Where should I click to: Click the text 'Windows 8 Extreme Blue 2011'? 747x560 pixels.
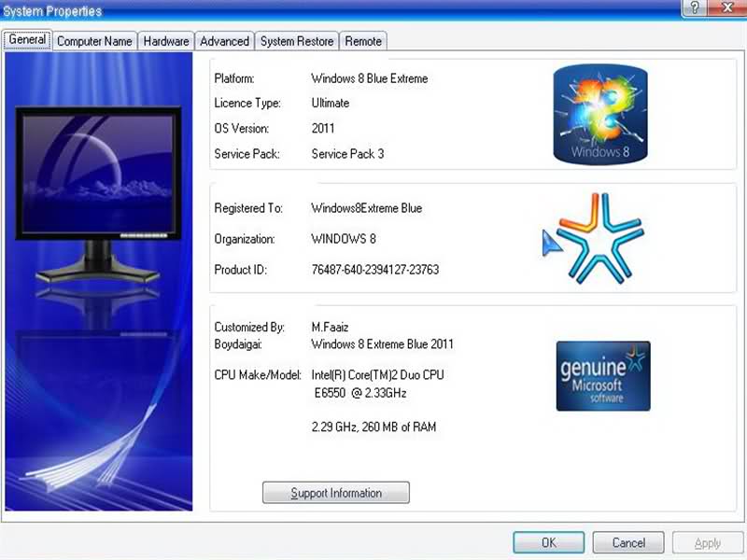382,343
